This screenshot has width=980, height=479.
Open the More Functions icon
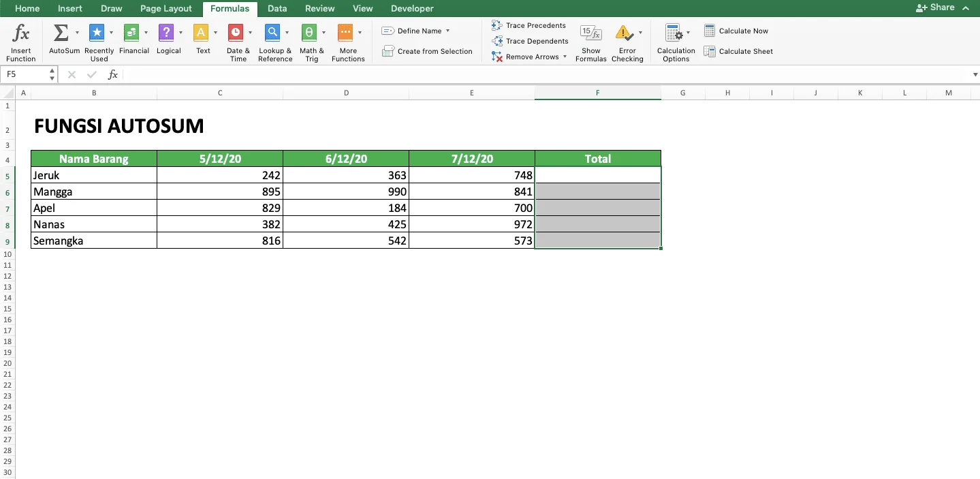click(x=345, y=33)
